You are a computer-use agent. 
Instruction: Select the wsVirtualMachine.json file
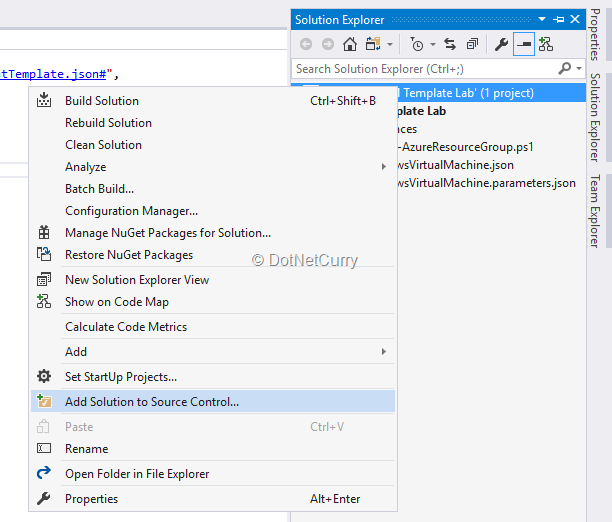coord(455,165)
